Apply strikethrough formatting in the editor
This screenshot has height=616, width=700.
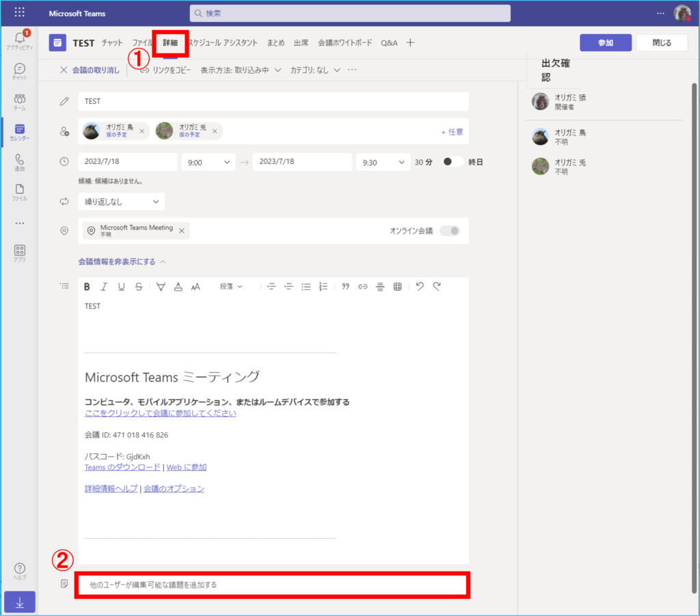pyautogui.click(x=139, y=286)
